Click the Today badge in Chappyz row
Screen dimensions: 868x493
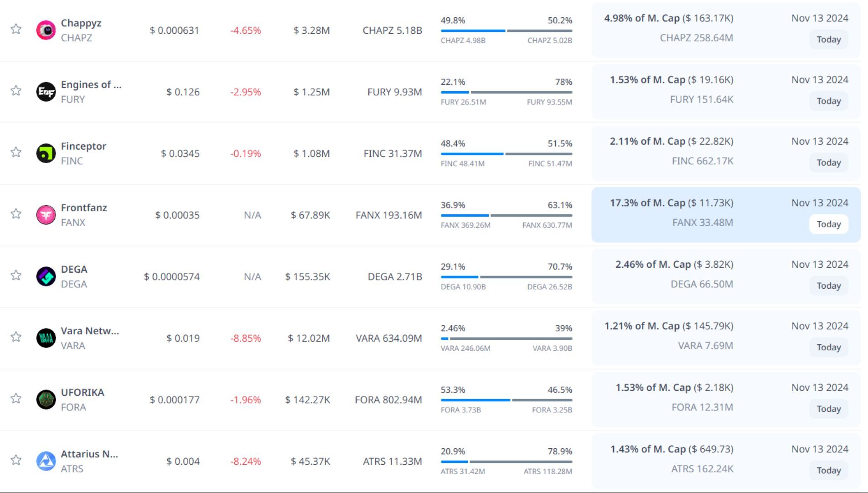tap(828, 40)
